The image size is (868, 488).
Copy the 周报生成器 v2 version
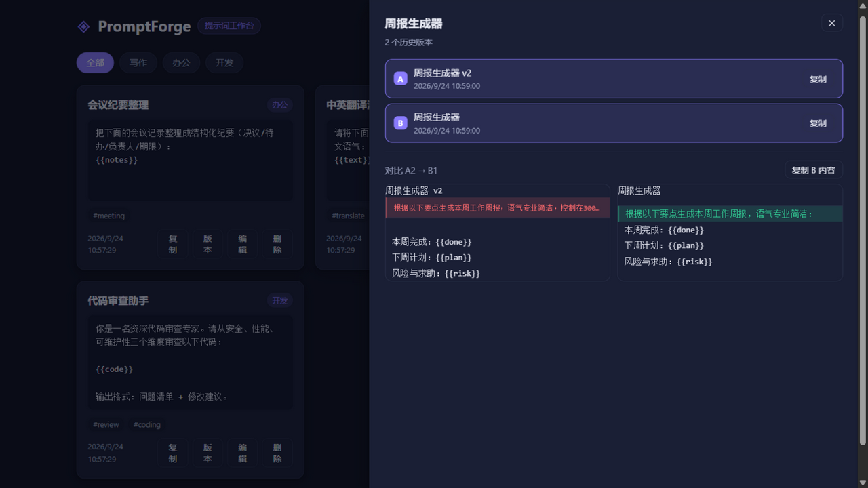point(818,79)
